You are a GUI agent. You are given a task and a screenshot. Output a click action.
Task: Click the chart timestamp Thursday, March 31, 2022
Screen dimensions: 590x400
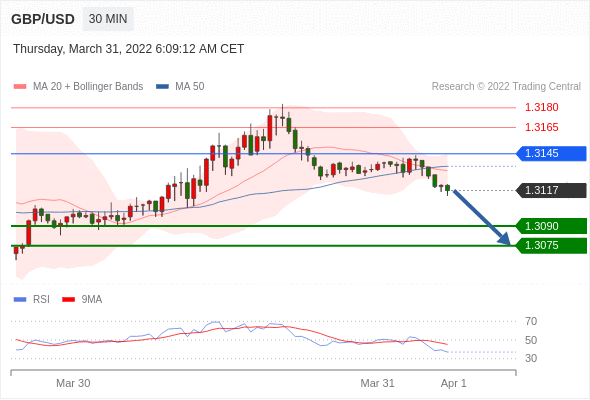[x=128, y=49]
